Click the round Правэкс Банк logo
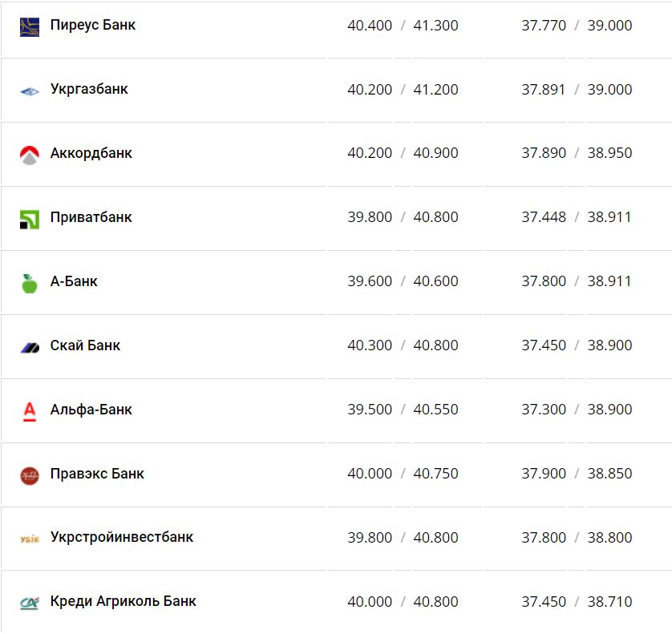 30,475
